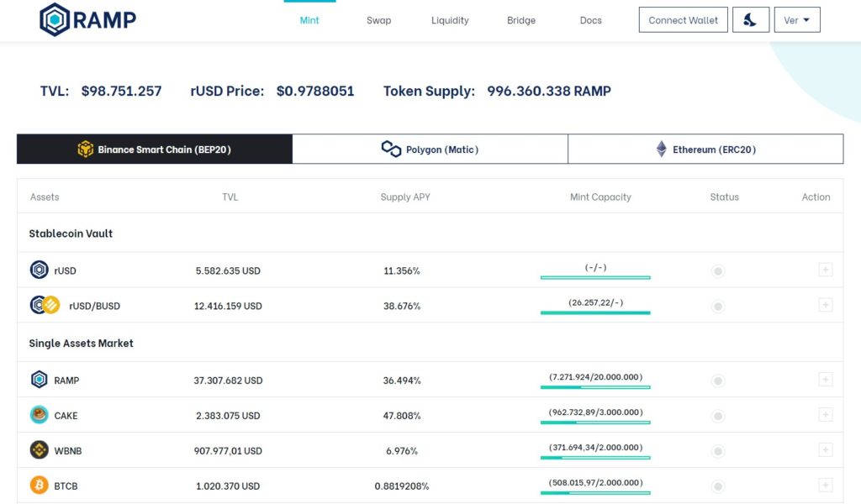The image size is (861, 504).
Task: Click the rUSD/BUSD pair token icon
Action: tap(45, 305)
